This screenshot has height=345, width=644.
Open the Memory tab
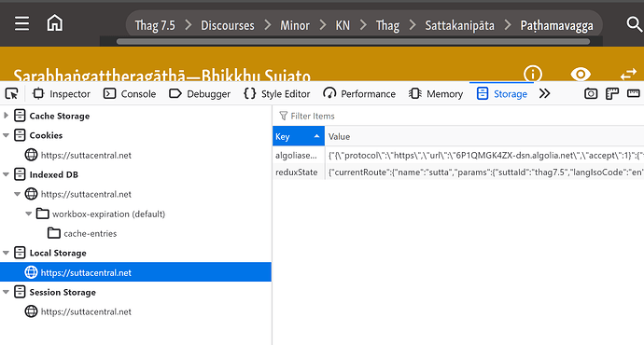coord(436,94)
